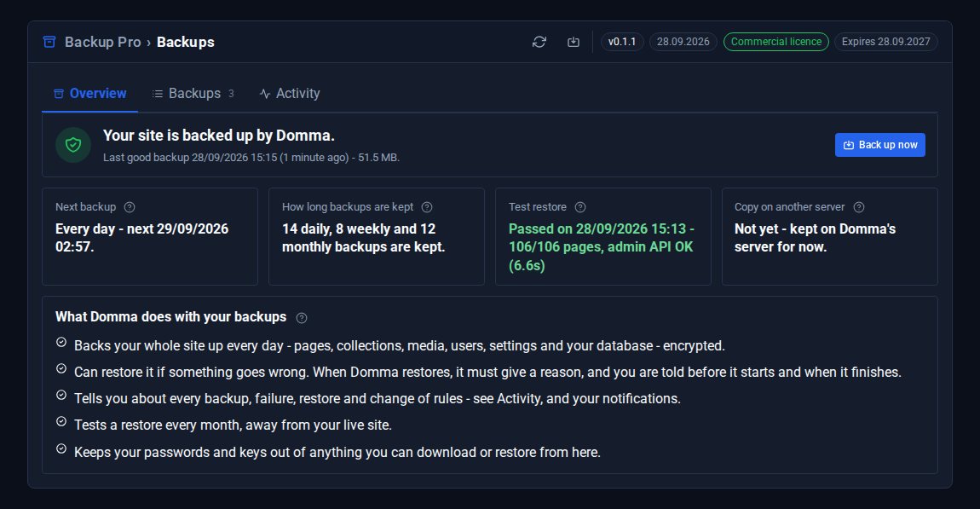
Task: Click check icon beside 'Can restore it if something'
Action: (x=61, y=368)
